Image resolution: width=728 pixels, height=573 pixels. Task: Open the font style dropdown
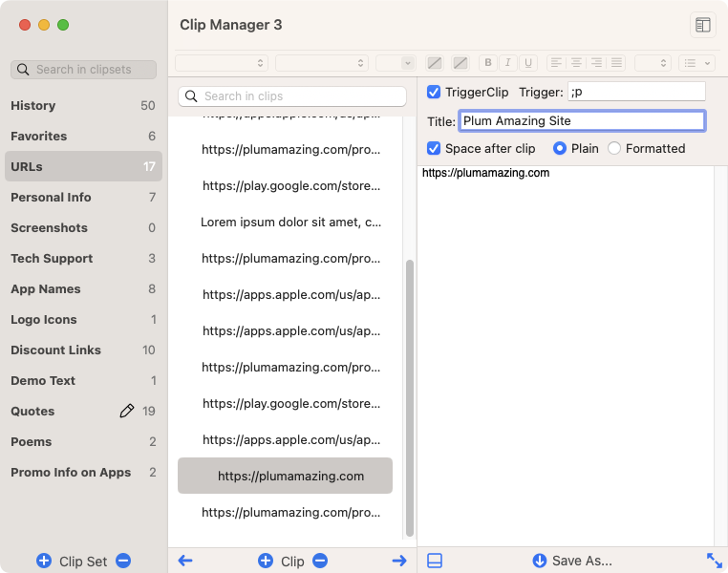coord(322,63)
